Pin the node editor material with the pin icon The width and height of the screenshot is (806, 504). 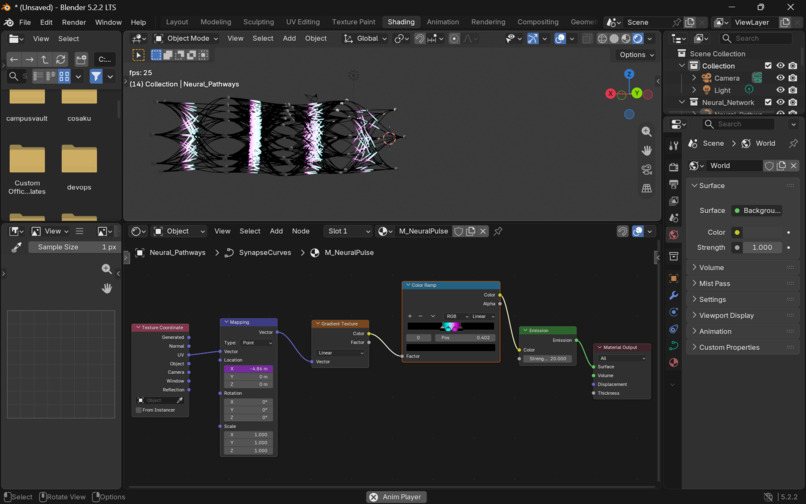coord(498,231)
